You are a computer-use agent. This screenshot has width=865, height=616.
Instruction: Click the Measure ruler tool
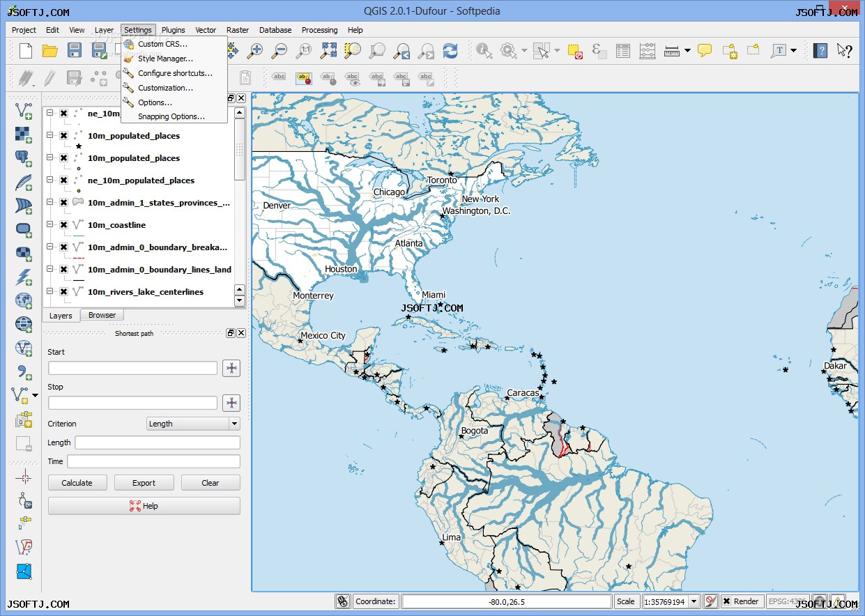[x=672, y=50]
